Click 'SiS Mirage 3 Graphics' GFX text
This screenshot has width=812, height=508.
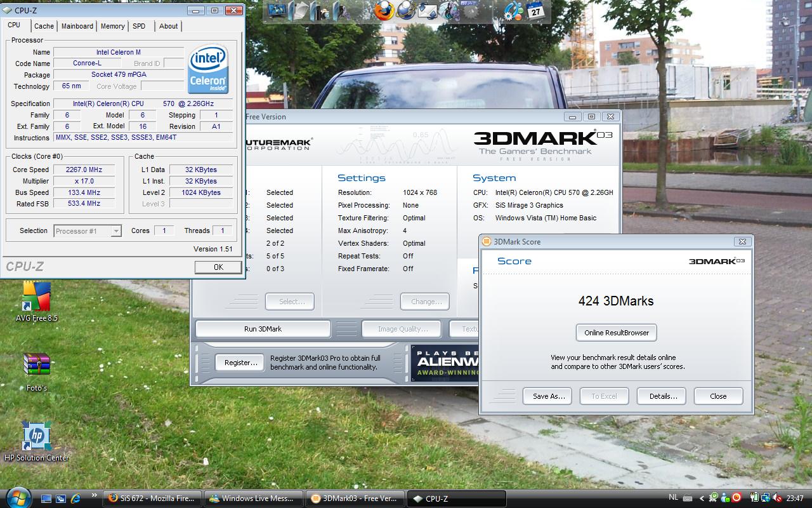(529, 205)
